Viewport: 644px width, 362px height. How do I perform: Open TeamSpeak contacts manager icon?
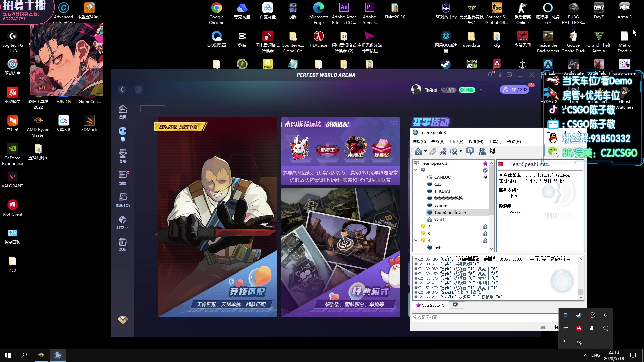click(482, 152)
